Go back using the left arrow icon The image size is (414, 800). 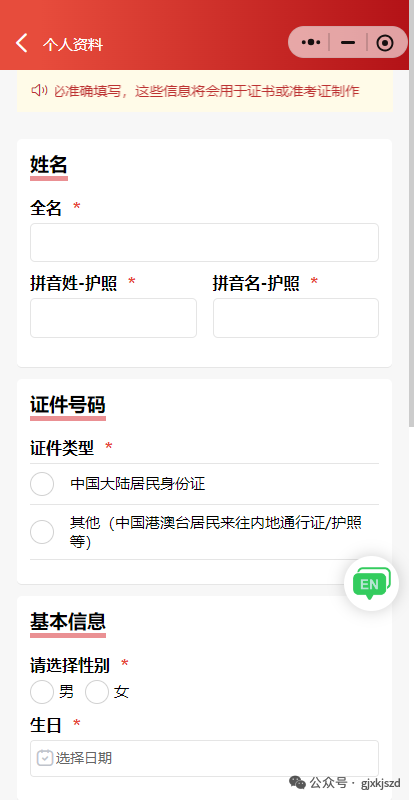point(21,43)
